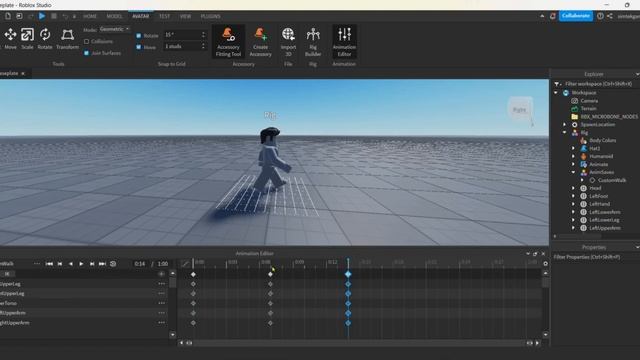Toggle the Move snap checkbox

(139, 47)
